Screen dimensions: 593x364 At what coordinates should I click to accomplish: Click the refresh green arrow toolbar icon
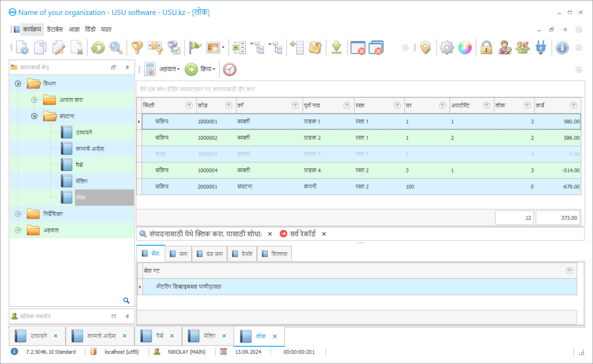98,48
